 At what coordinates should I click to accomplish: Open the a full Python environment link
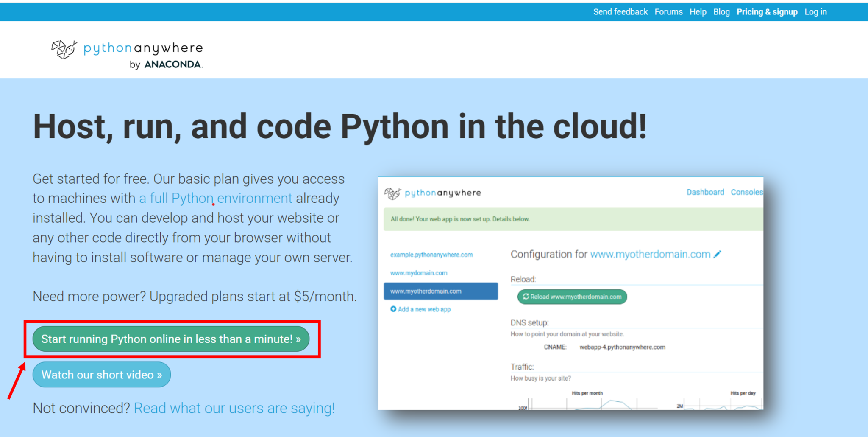tap(215, 198)
